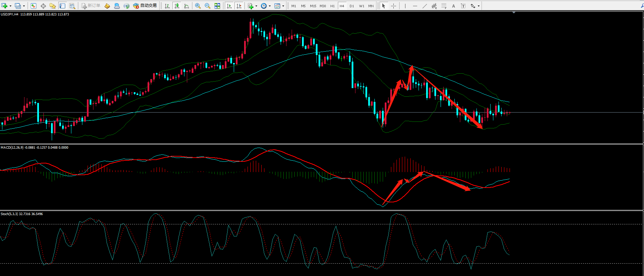Toggle the chart auto scroll button

[x=229, y=6]
